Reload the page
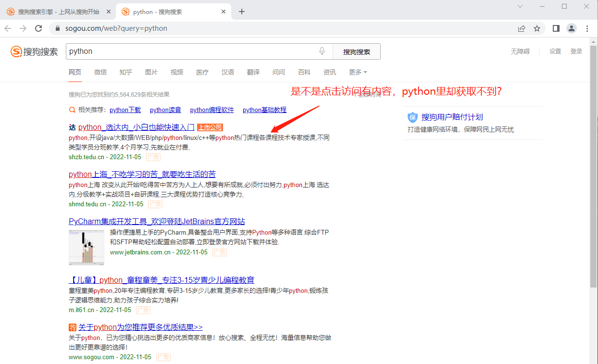This screenshot has height=364, width=598. pyautogui.click(x=38, y=28)
